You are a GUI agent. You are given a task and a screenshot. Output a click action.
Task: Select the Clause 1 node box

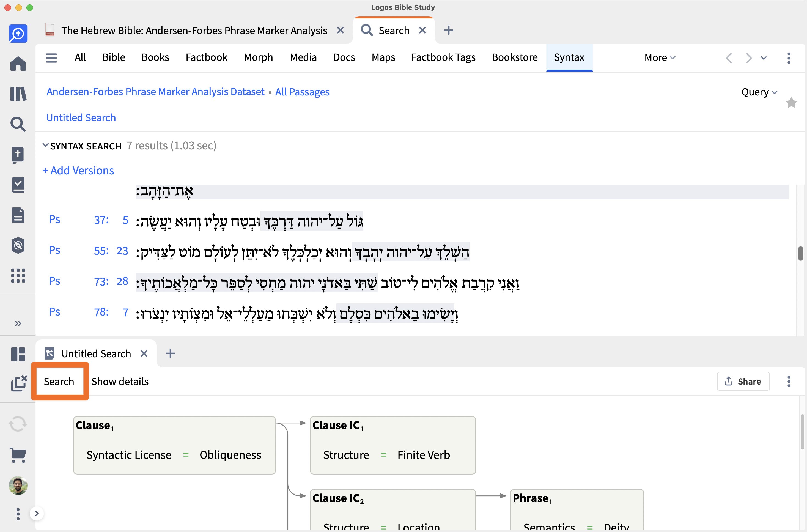pos(174,445)
